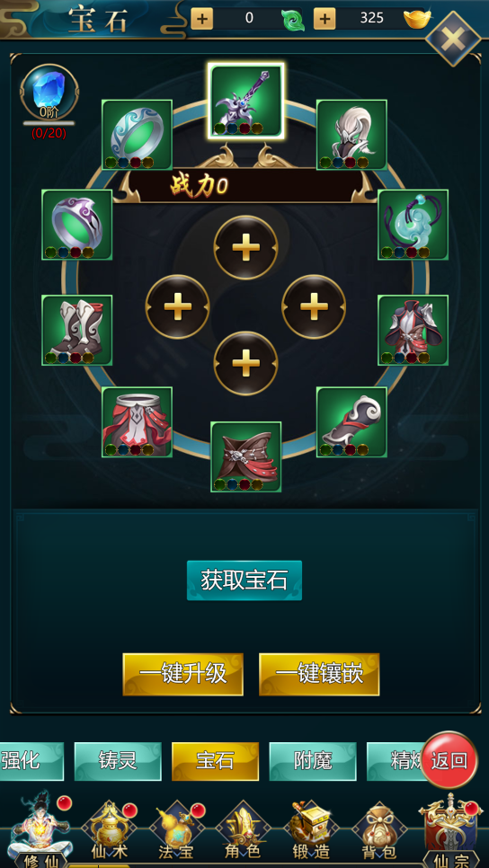Select the belt equipment slot

pyautogui.click(x=246, y=456)
